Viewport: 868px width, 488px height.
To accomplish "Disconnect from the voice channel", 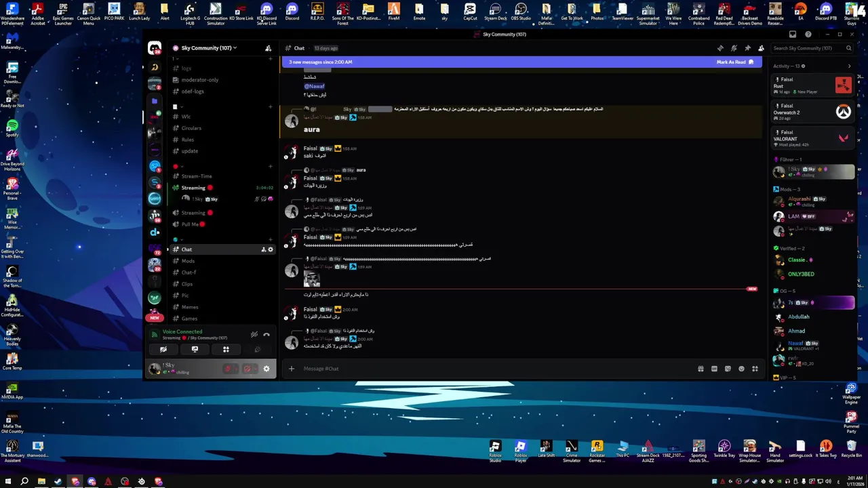I will [x=267, y=334].
